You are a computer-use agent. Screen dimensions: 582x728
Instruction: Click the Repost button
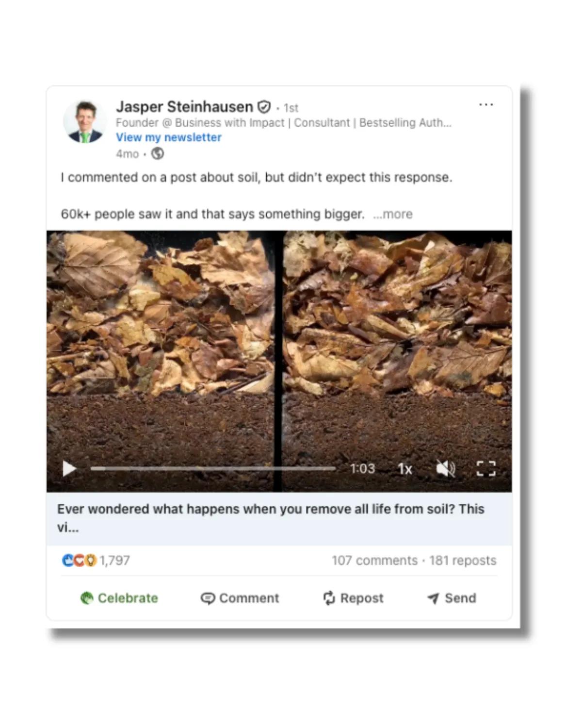(354, 598)
